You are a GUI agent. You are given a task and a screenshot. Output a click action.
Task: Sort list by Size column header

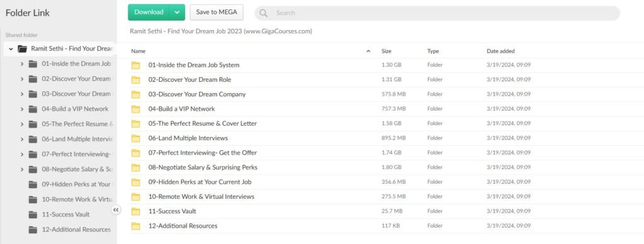(386, 52)
